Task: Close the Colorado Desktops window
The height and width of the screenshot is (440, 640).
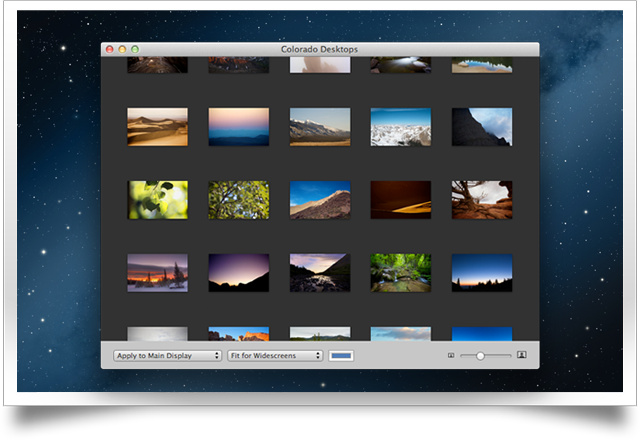Action: click(x=110, y=49)
